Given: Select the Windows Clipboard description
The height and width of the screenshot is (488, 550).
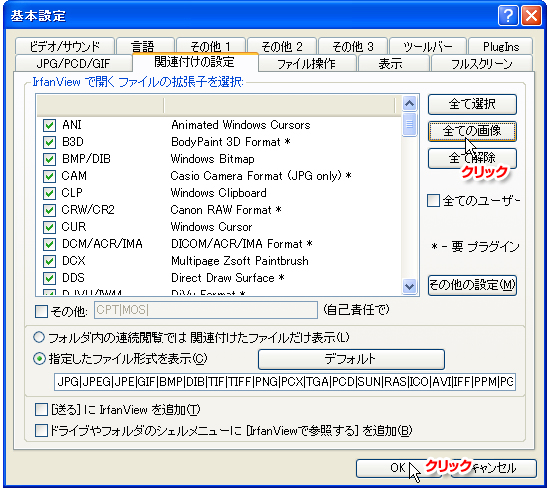Looking at the screenshot, I should pos(219,193).
